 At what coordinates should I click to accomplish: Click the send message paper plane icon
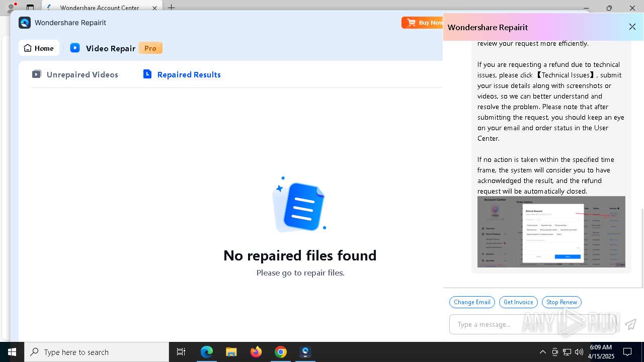coord(630,324)
